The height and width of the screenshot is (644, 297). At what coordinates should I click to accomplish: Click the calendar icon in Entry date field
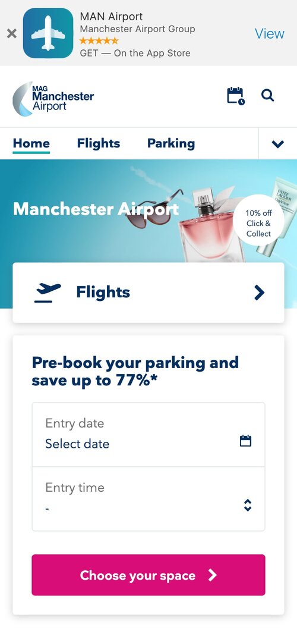click(x=245, y=441)
